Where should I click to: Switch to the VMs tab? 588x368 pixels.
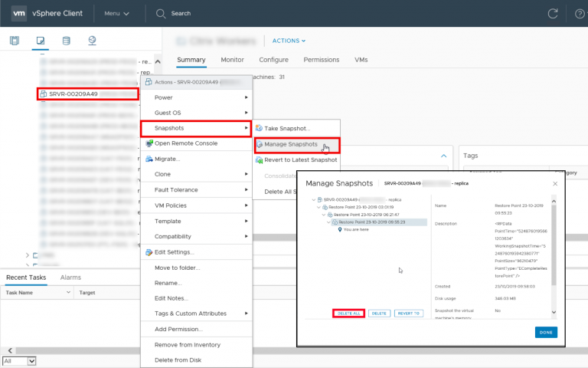point(361,60)
